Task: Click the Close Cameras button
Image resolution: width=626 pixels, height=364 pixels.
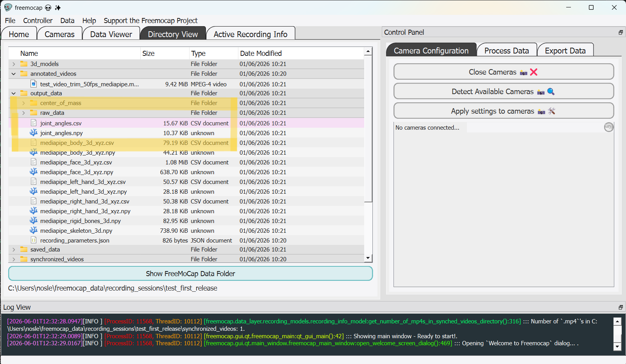Action: (x=504, y=72)
